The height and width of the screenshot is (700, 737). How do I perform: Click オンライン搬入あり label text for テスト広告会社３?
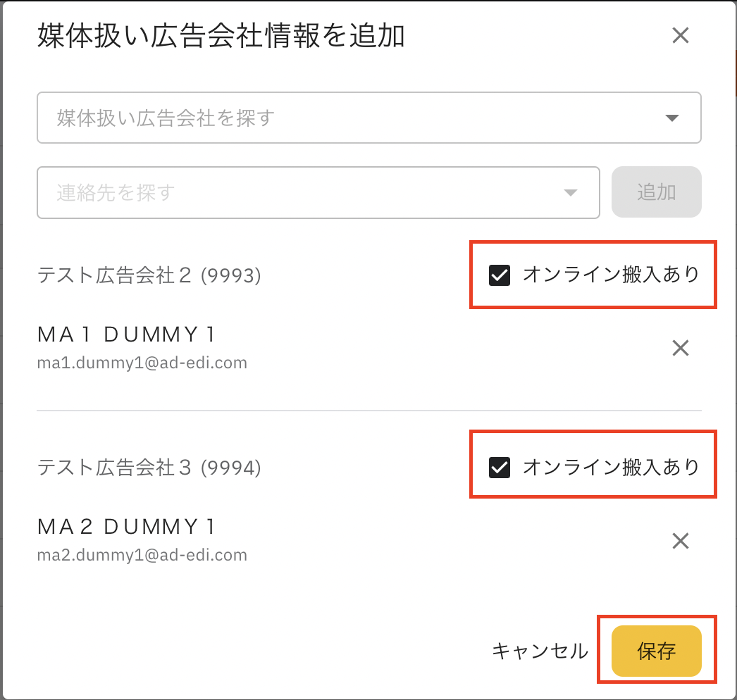[610, 467]
